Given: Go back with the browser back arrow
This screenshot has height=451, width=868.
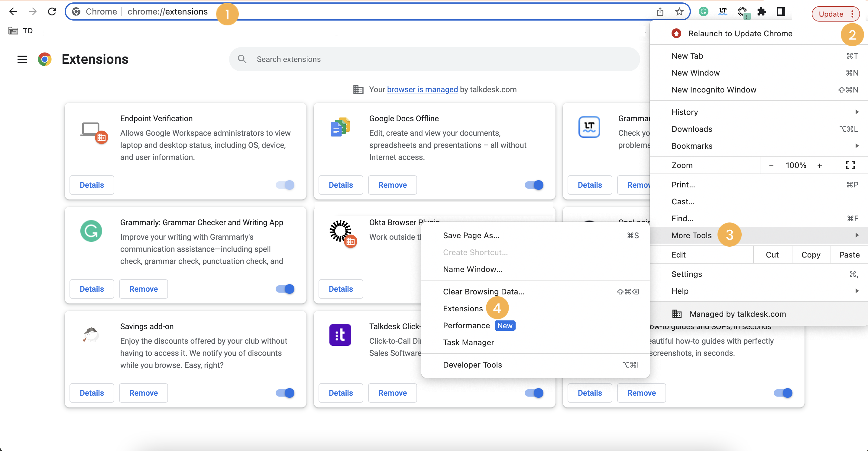Looking at the screenshot, I should click(13, 11).
